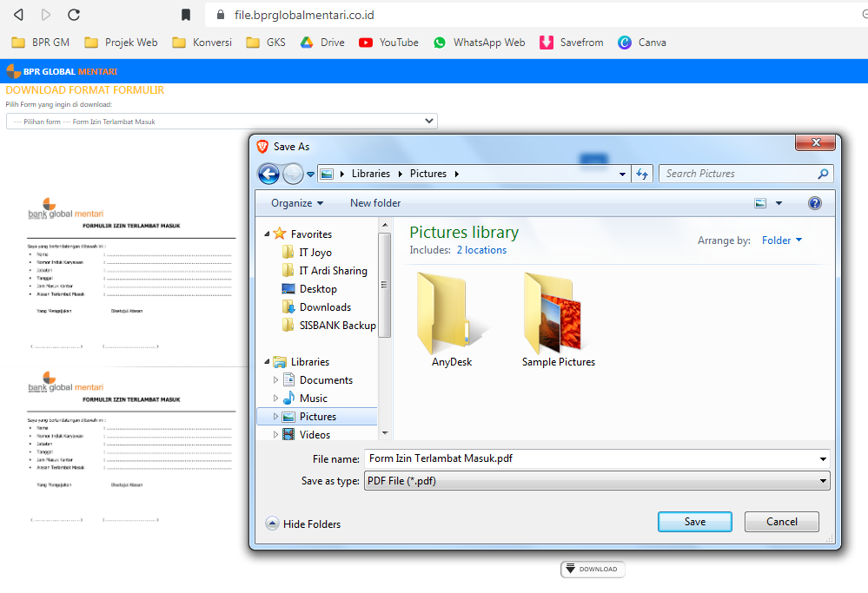Click the help question mark icon

tap(814, 203)
